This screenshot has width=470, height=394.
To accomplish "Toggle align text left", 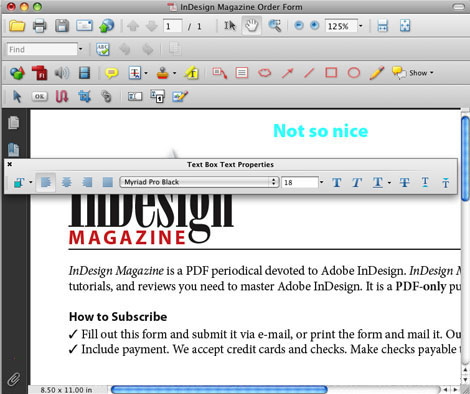I will [46, 182].
